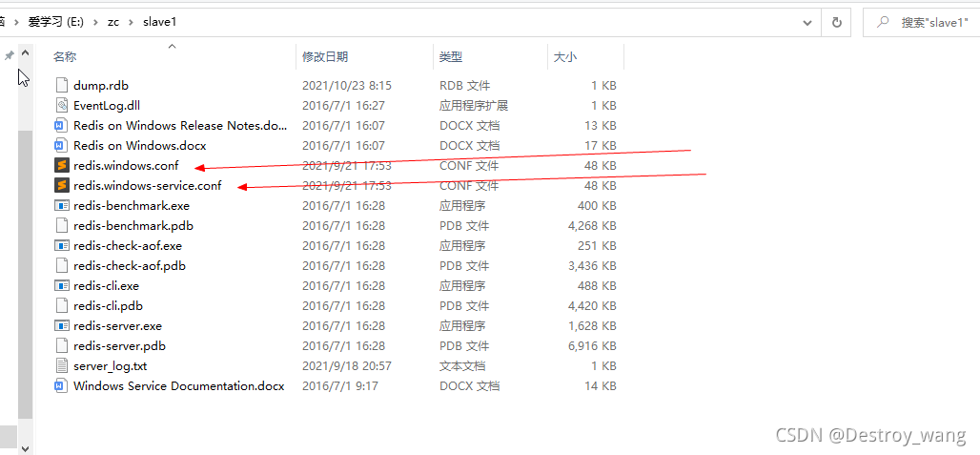
Task: Click the dump.rdb file icon
Action: pyautogui.click(x=61, y=86)
